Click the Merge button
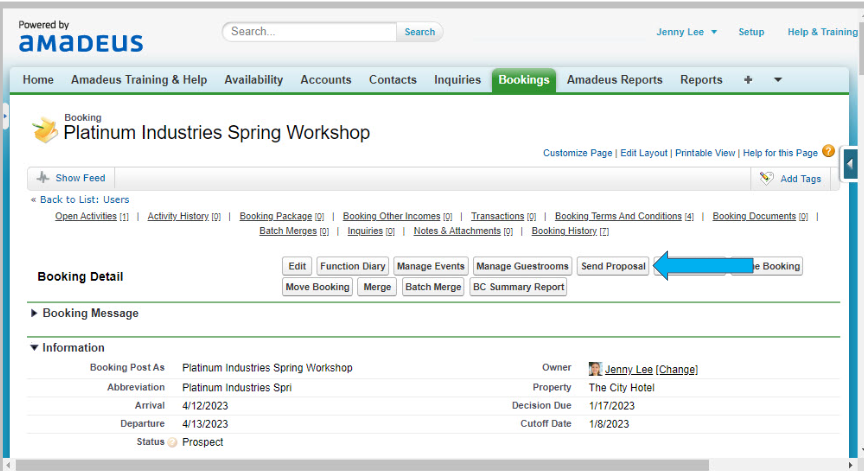This screenshot has width=864, height=471. (377, 287)
